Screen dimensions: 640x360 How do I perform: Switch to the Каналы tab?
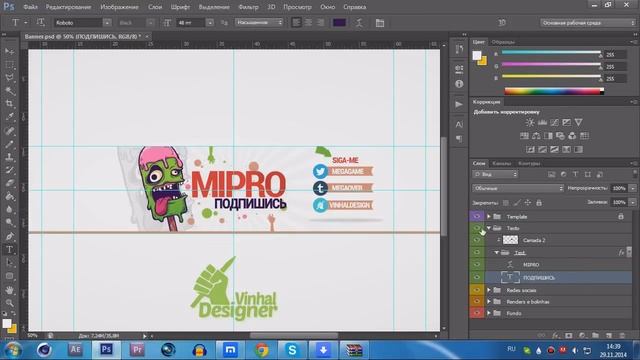[501, 163]
